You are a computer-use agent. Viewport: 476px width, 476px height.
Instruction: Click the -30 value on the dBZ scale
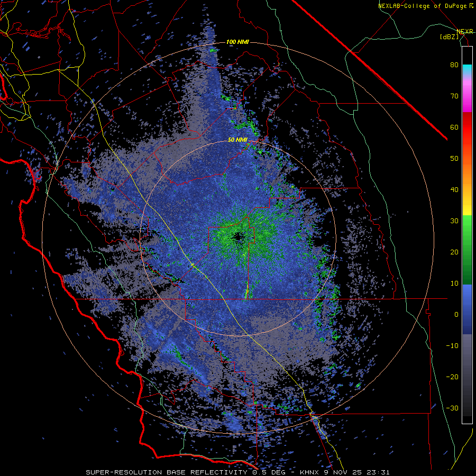452,408
